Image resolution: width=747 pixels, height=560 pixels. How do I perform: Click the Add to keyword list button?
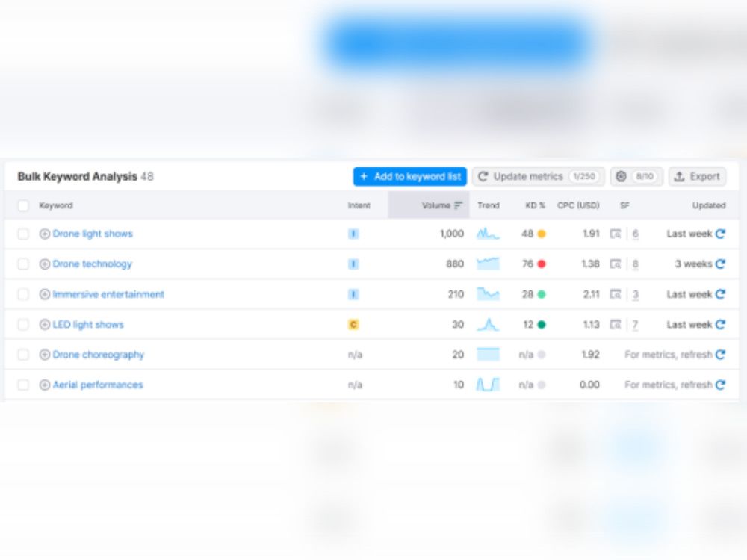409,177
